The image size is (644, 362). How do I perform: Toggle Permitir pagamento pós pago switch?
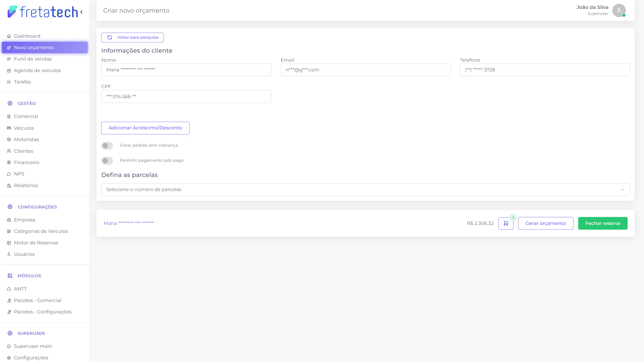107,161
